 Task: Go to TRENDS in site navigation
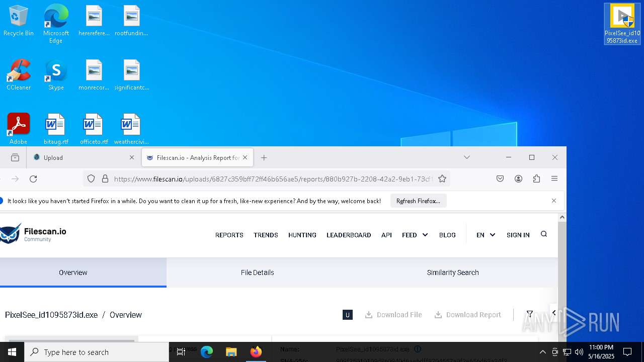[266, 235]
